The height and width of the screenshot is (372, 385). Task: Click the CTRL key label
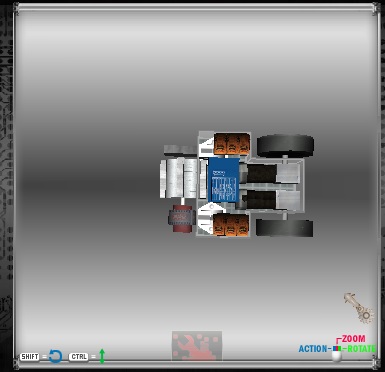pyautogui.click(x=79, y=357)
